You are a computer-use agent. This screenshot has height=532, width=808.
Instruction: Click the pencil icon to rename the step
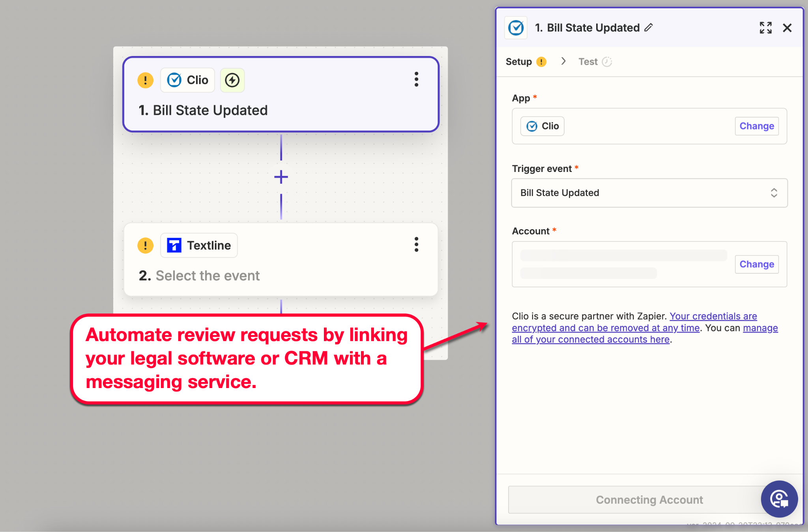coord(649,28)
